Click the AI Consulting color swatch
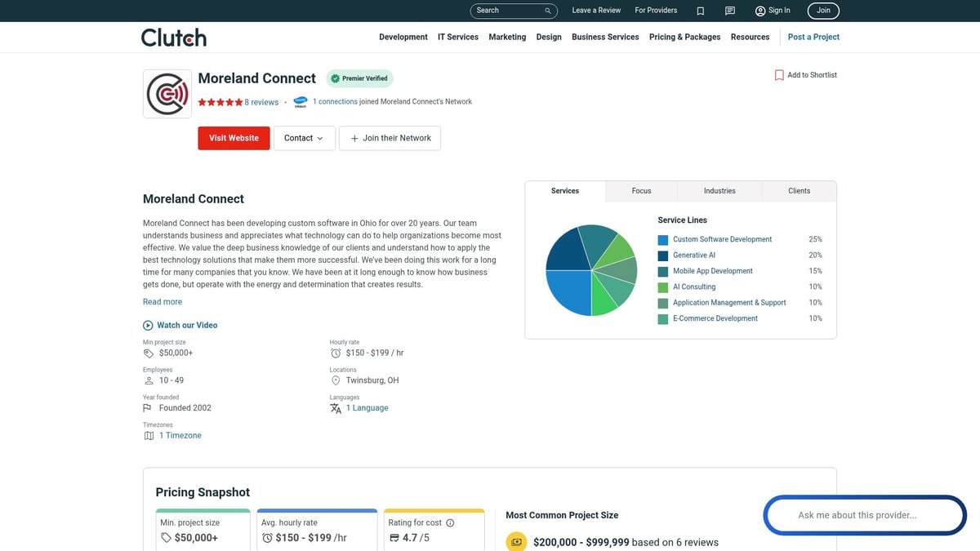Image resolution: width=980 pixels, height=551 pixels. click(663, 287)
